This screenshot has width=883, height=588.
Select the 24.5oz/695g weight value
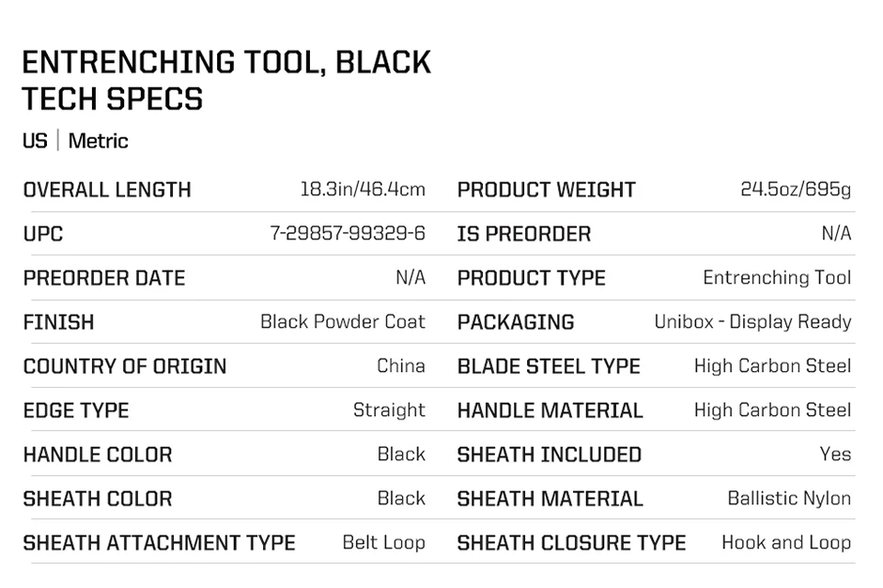[796, 189]
